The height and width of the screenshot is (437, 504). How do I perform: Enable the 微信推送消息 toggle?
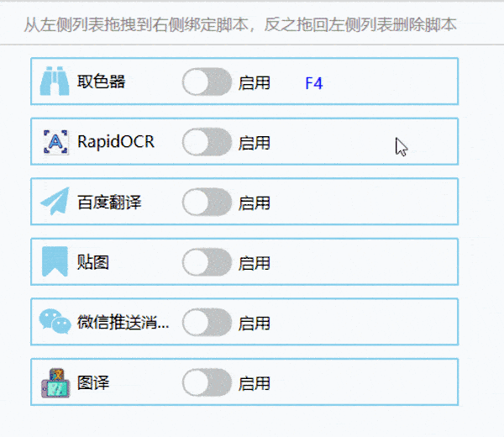pos(207,323)
